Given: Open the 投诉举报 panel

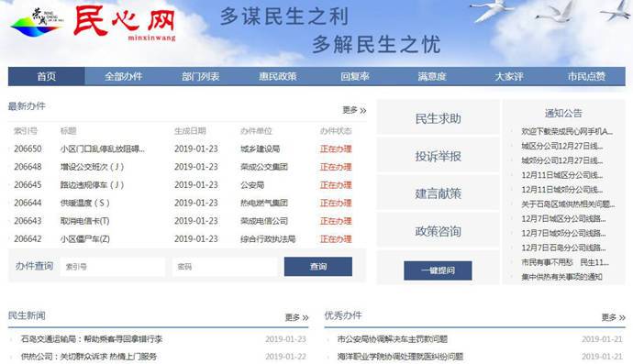Looking at the screenshot, I should (438, 156).
